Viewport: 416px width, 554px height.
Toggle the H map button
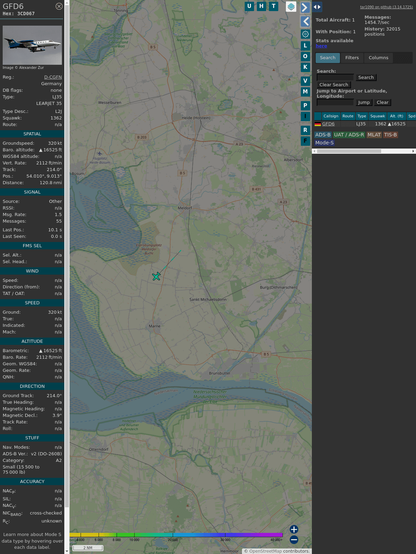click(x=261, y=6)
